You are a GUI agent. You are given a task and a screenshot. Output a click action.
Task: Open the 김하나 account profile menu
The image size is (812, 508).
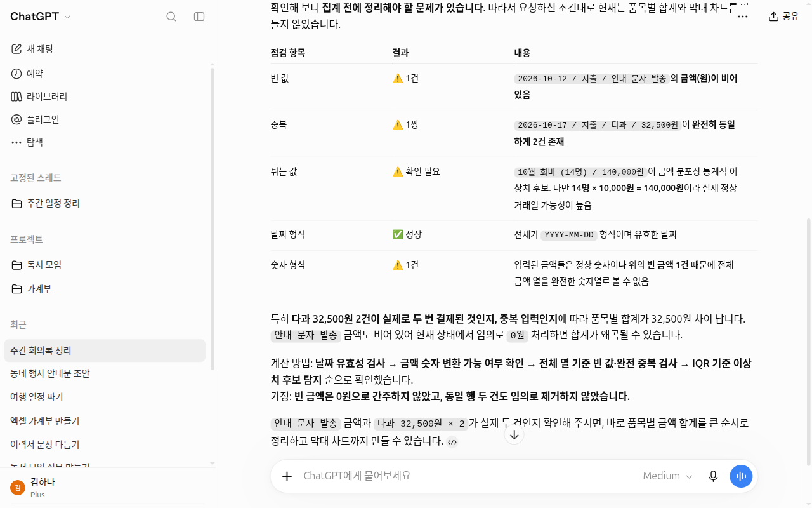click(x=105, y=488)
